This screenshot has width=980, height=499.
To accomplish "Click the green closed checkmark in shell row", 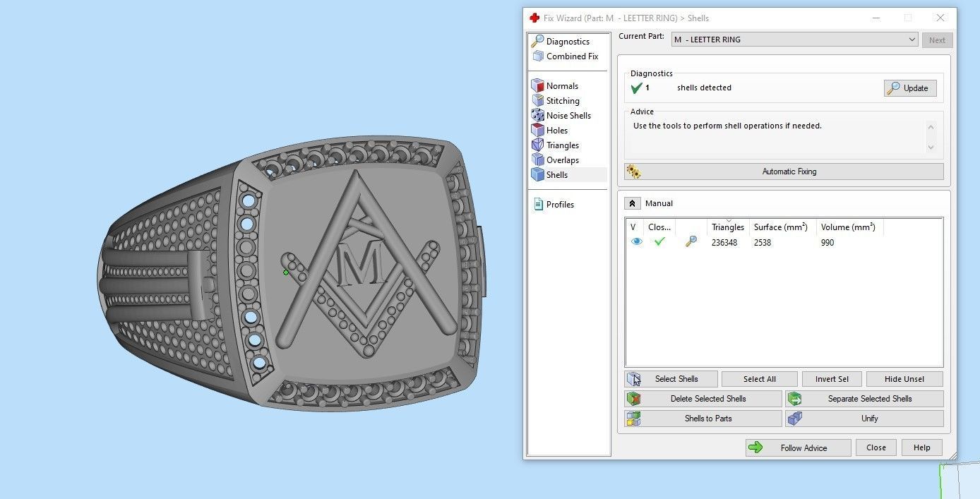I will pyautogui.click(x=659, y=242).
